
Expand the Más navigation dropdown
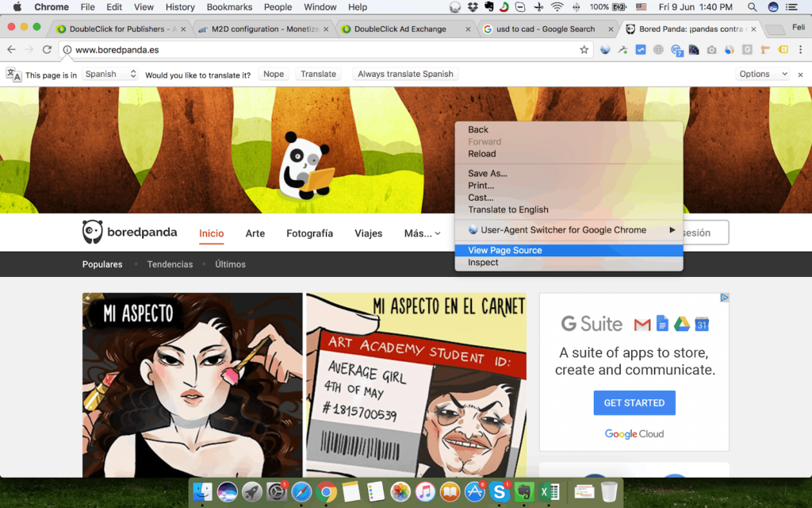coord(422,233)
